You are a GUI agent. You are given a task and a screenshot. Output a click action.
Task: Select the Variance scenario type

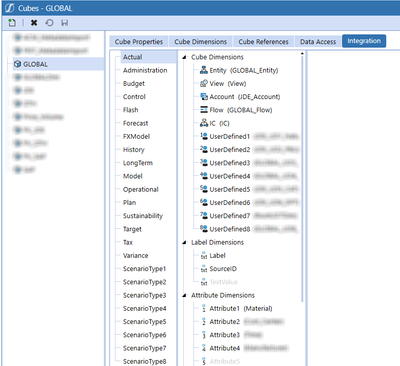(x=135, y=256)
